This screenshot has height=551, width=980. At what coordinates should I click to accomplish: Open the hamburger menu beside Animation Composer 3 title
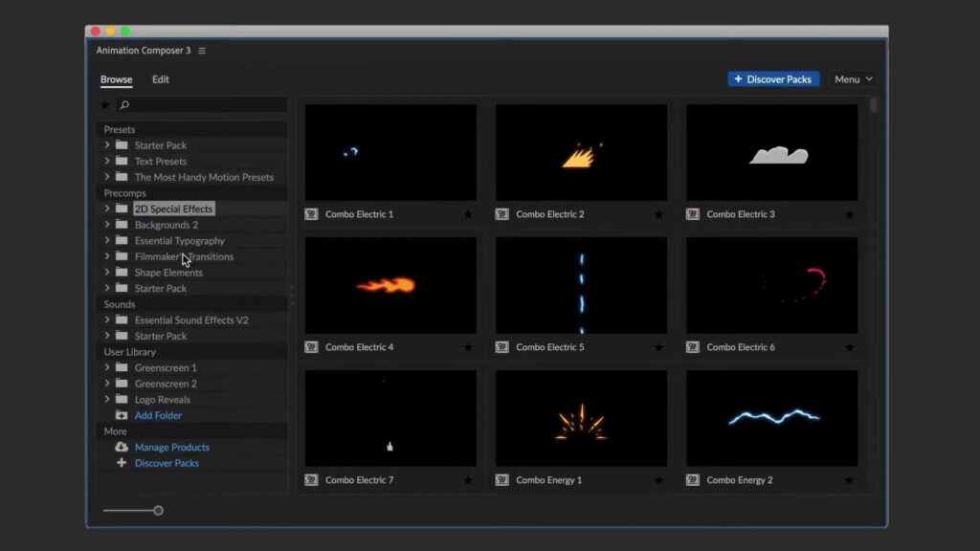coord(201,50)
